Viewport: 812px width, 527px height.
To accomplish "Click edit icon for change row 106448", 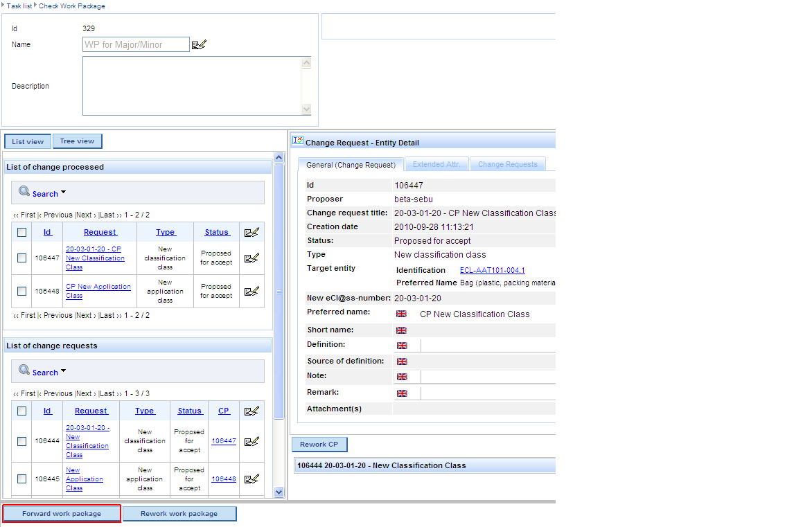I will [x=251, y=292].
